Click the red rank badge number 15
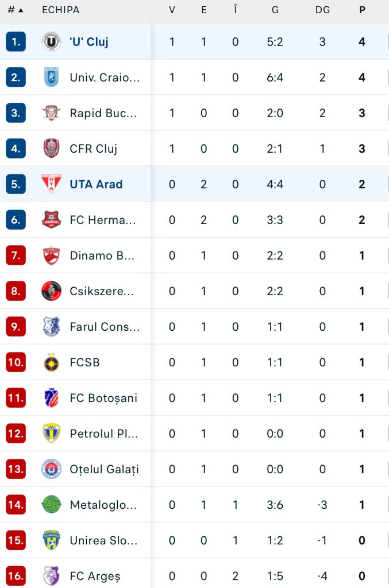 (16, 540)
